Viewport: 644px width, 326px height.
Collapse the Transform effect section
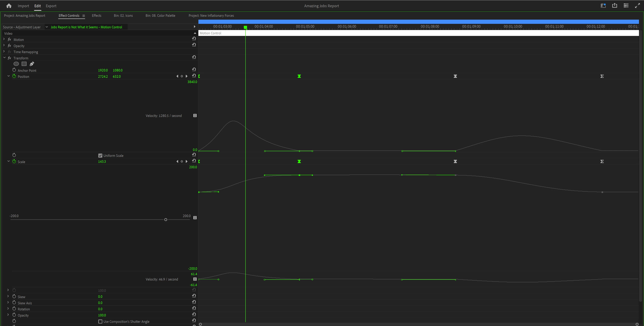(x=4, y=58)
